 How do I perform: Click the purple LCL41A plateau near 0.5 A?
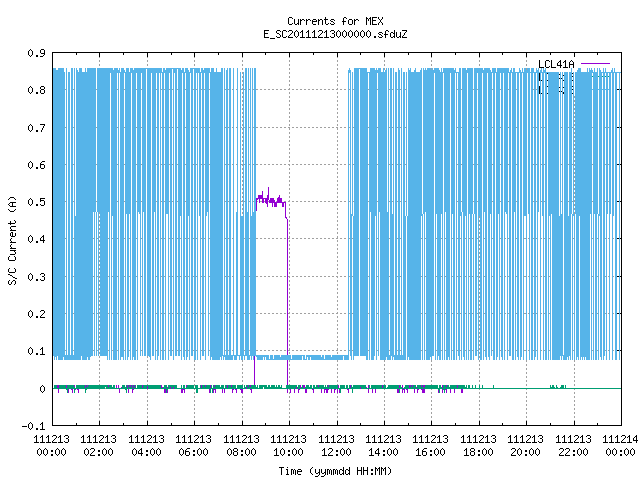click(x=271, y=201)
